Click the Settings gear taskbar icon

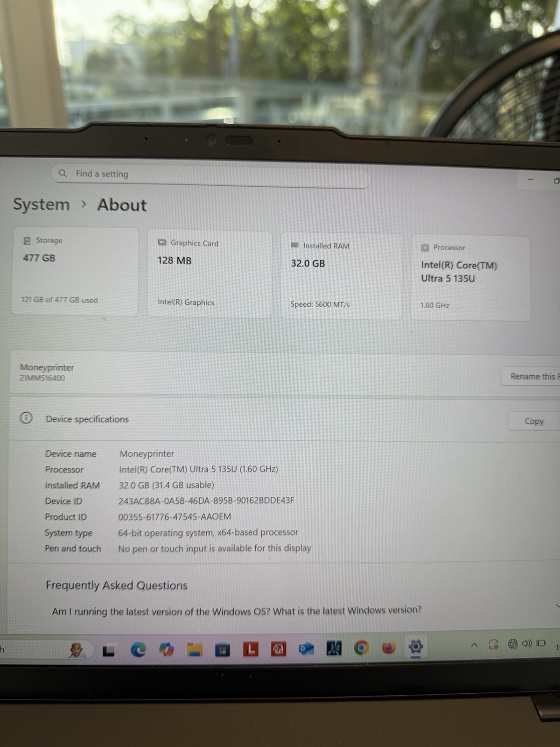(x=415, y=647)
